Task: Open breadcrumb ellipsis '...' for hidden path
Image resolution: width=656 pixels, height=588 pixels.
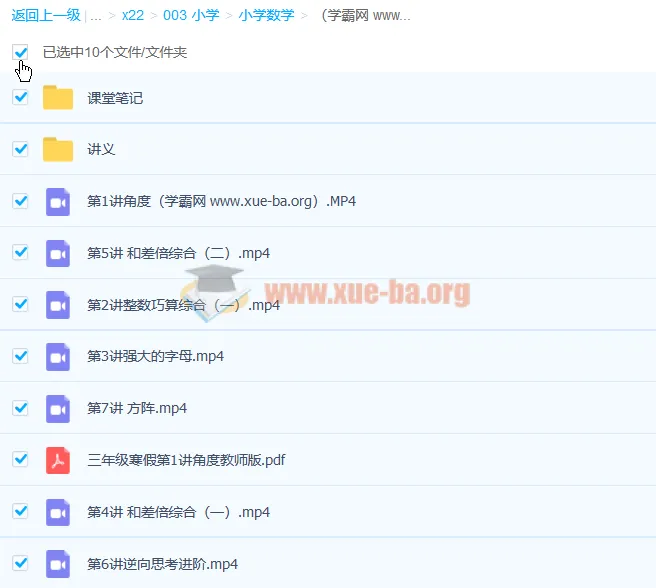Action: click(x=96, y=17)
